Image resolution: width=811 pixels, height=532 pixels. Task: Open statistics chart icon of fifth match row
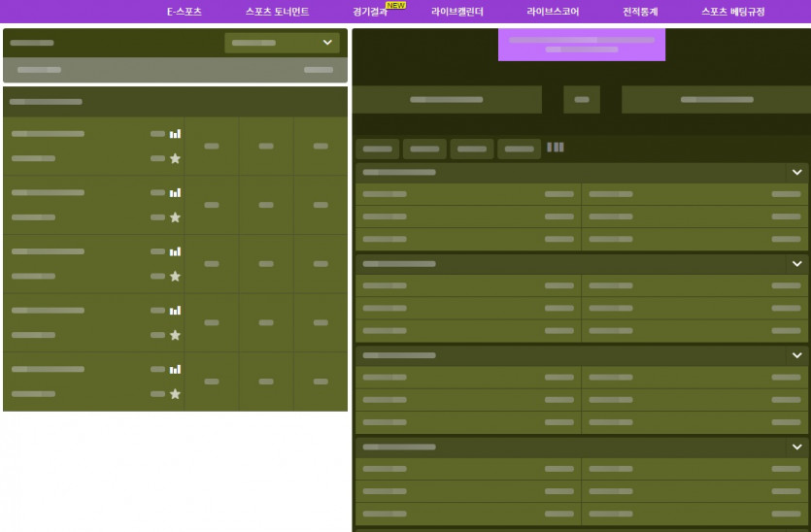click(x=176, y=369)
